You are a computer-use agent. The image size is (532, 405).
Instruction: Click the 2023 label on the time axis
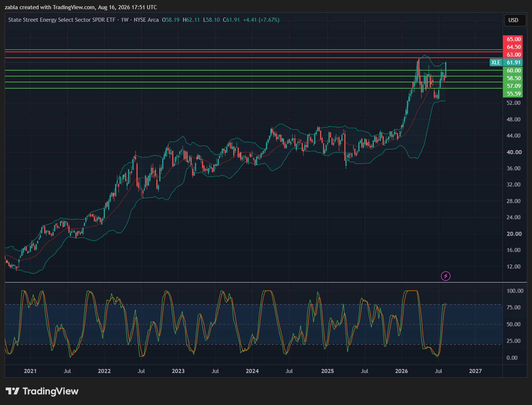point(178,371)
